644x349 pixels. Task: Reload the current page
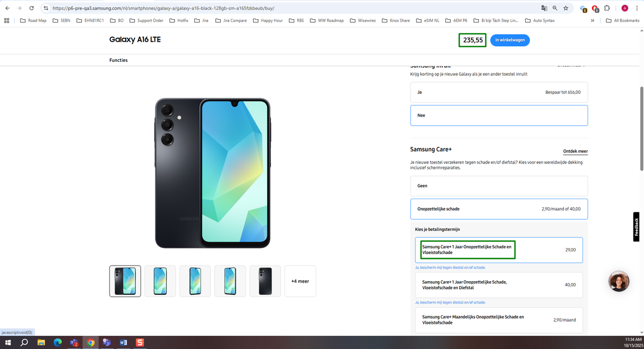(32, 8)
